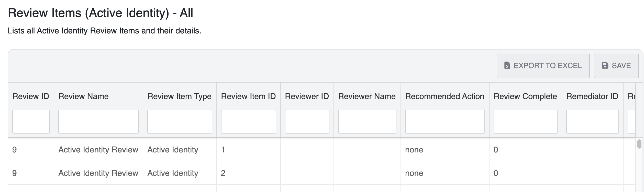
Task: Sort by Recommended Action column header
Action: coord(445,96)
